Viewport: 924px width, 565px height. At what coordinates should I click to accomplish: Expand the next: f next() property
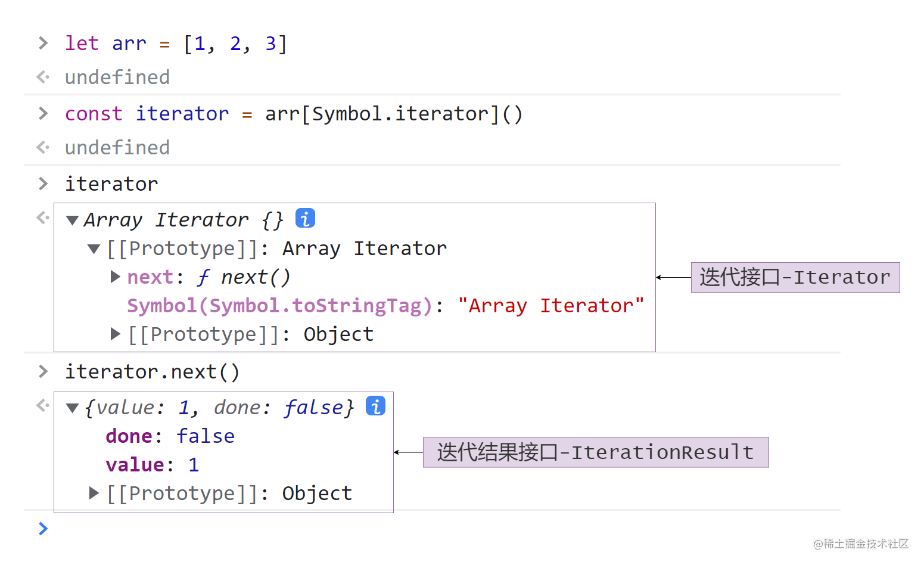(x=114, y=276)
